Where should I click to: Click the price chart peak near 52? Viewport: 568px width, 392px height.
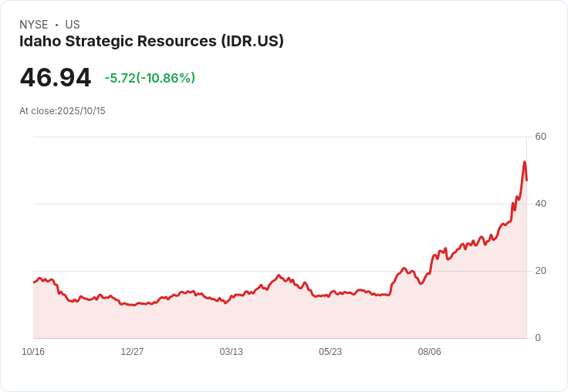525,162
